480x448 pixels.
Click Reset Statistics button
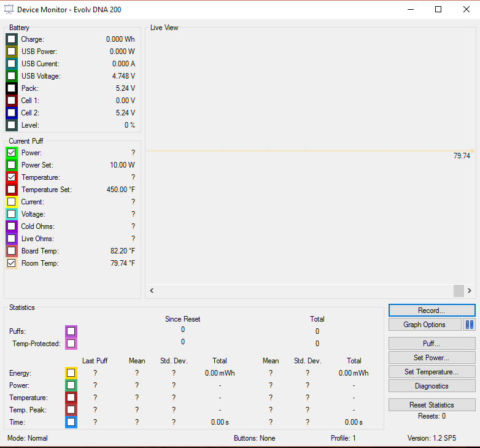click(x=432, y=405)
